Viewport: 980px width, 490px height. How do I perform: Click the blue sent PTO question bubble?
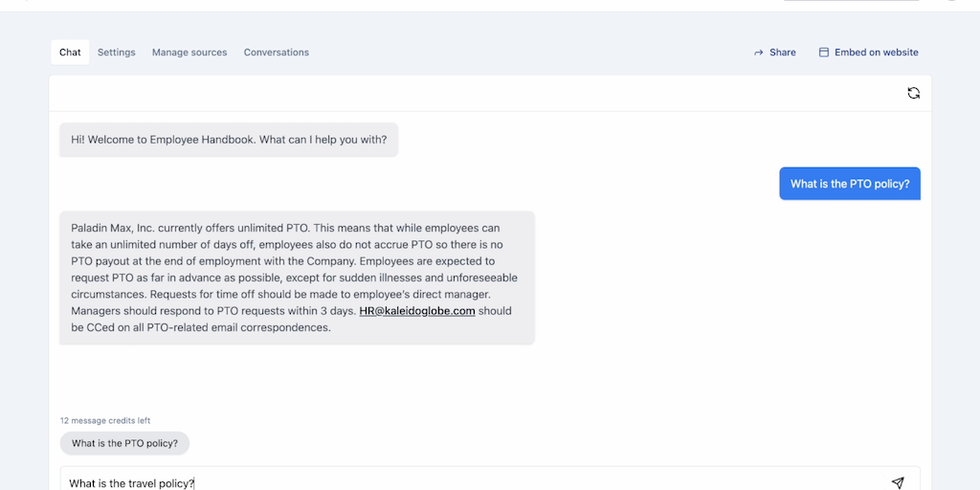(849, 184)
